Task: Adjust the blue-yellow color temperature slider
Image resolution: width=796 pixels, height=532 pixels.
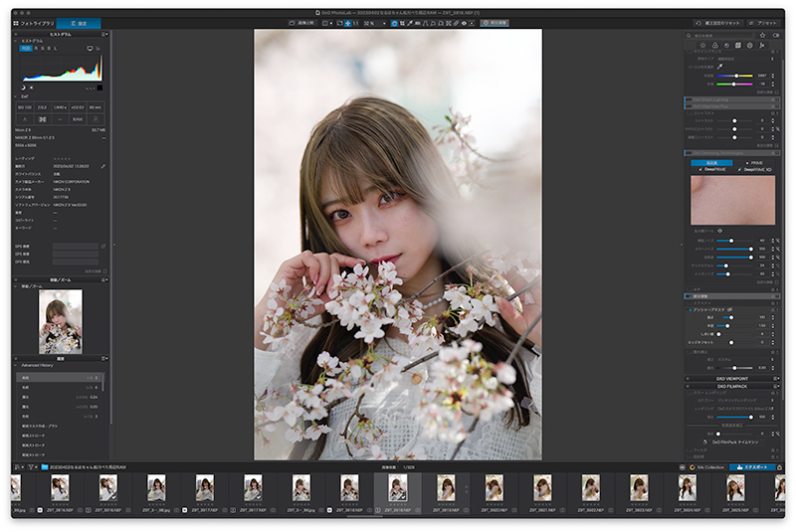Action: click(734, 76)
